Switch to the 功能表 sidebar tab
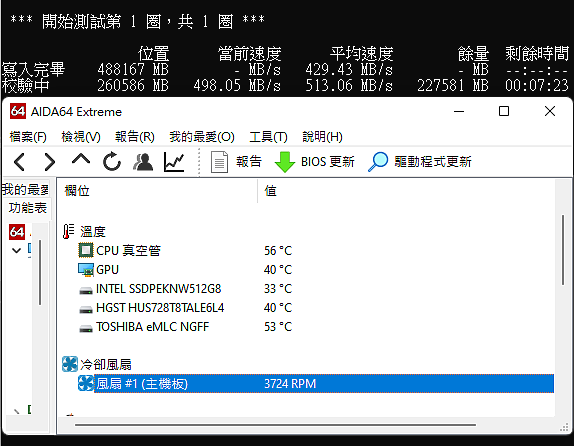This screenshot has height=446, width=574. 27,208
